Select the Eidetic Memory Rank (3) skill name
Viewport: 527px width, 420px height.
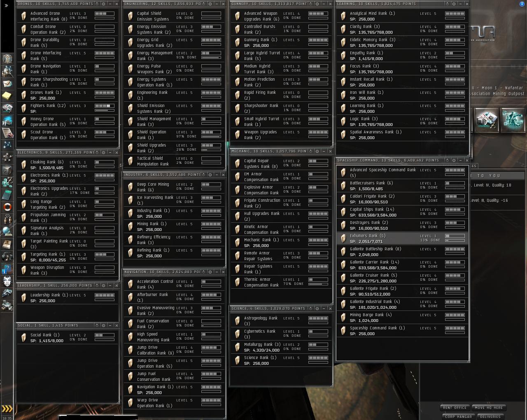click(x=373, y=40)
